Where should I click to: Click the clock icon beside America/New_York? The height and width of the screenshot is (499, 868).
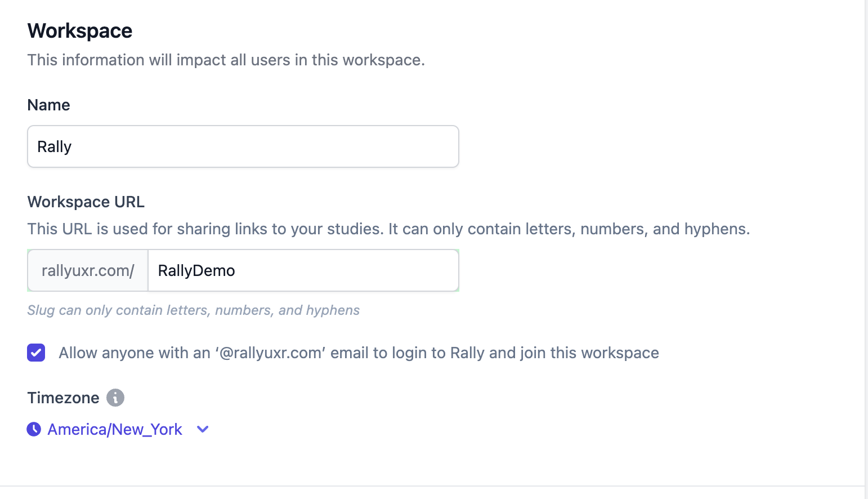pos(34,429)
